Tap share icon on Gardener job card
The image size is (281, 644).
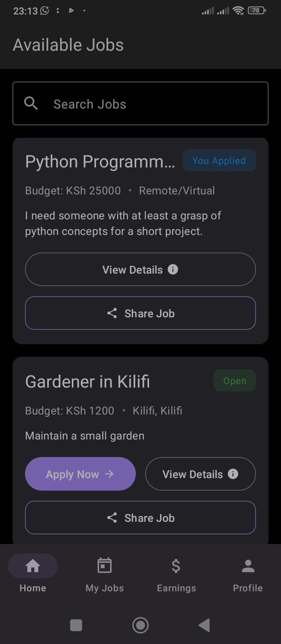(x=112, y=518)
